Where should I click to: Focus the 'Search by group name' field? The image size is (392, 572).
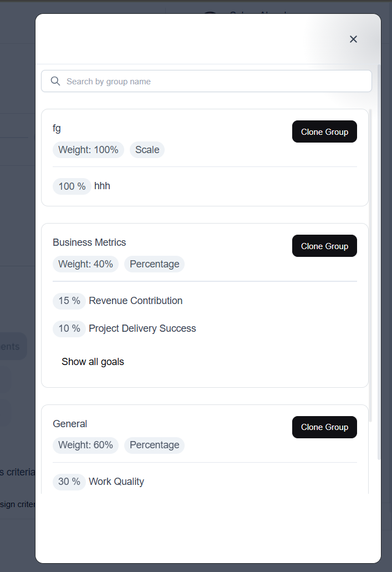[211, 81]
